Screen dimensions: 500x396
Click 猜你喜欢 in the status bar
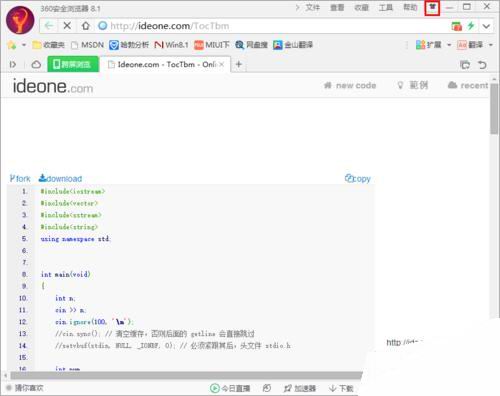(25, 388)
